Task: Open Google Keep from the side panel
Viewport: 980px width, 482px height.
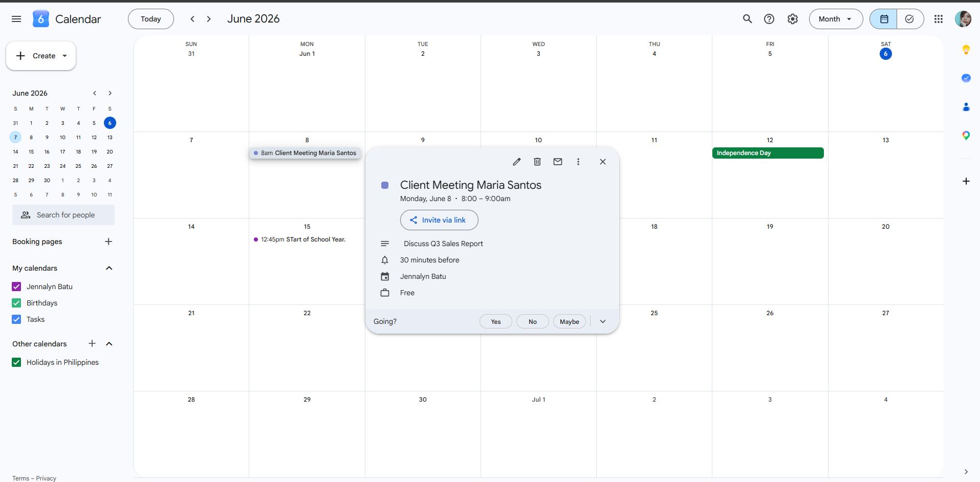Action: point(966,50)
